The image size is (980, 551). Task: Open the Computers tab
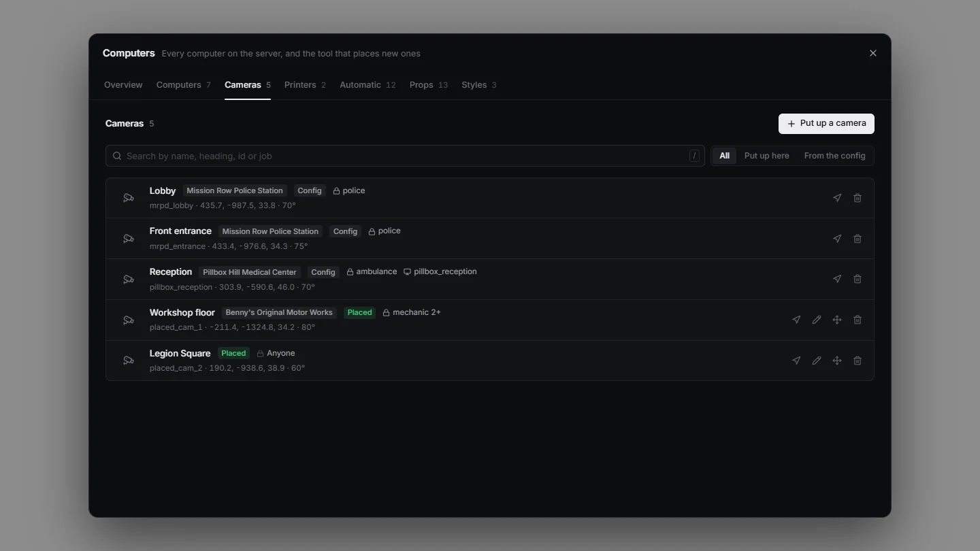[184, 85]
